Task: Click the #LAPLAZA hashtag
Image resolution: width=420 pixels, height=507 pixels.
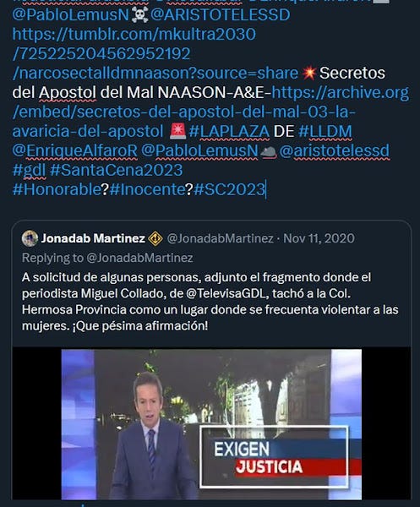Action: pyautogui.click(x=229, y=131)
